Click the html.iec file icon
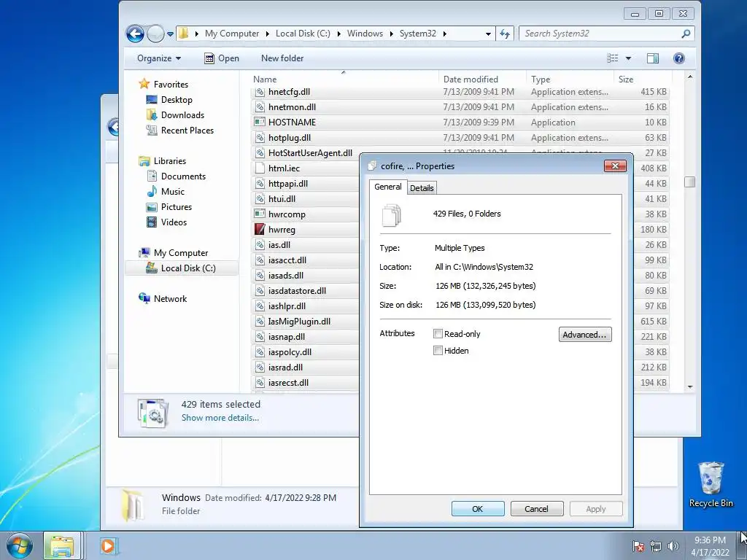The height and width of the screenshot is (560, 747). pos(260,168)
